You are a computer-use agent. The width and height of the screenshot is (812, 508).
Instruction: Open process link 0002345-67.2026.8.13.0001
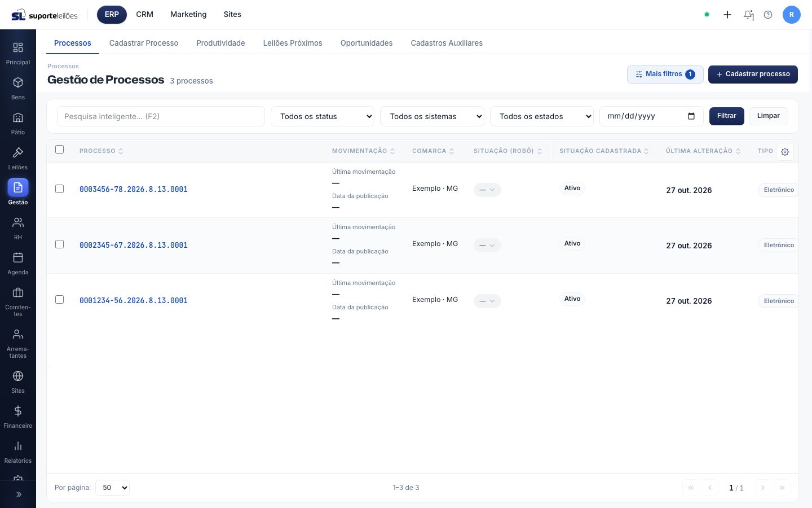(134, 245)
